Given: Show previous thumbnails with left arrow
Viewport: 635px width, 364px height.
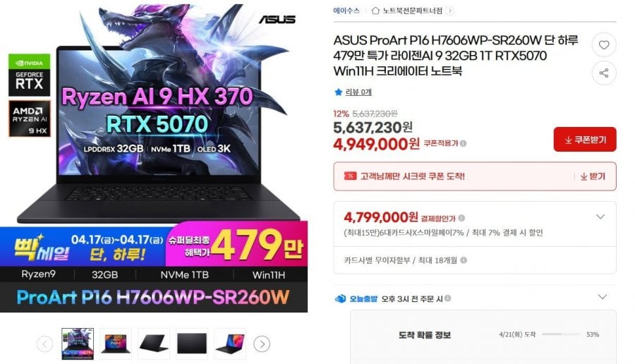Looking at the screenshot, I should click(x=44, y=344).
